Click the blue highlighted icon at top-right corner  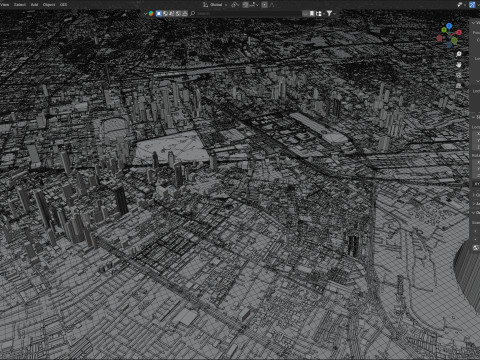pyautogui.click(x=472, y=5)
